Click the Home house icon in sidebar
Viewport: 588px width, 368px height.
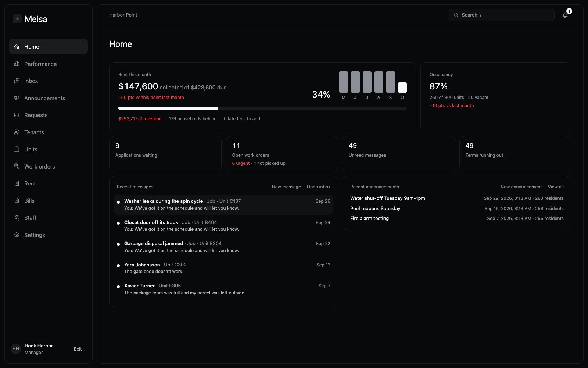coord(17,47)
